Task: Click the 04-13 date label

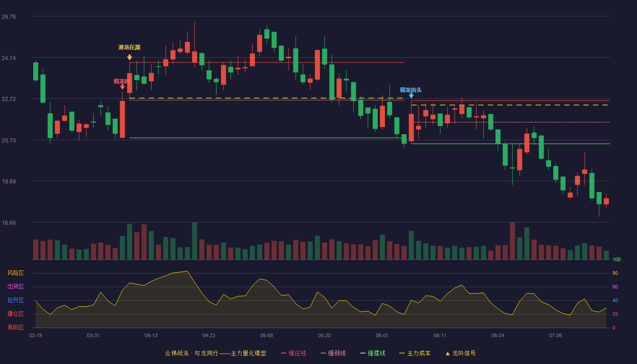Action: click(151, 335)
